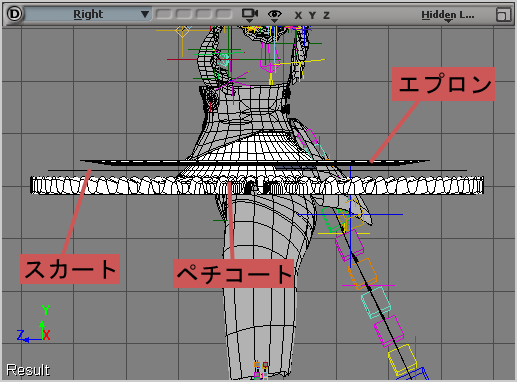Click the D viewport letter icon
517x382 pixels.
tap(15, 14)
